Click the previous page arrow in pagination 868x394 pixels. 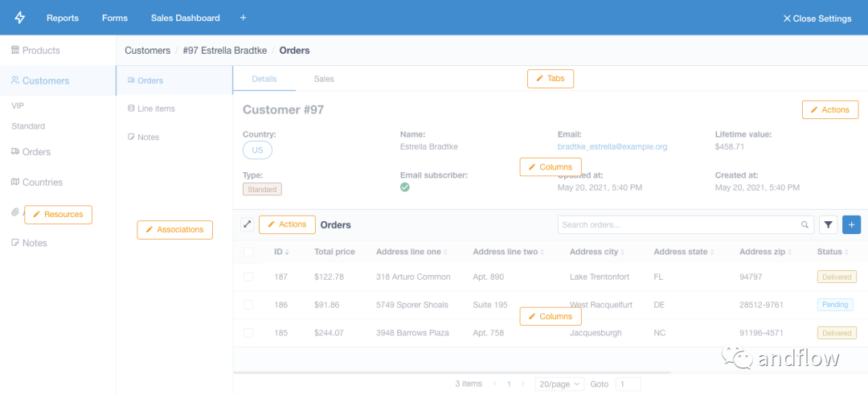click(495, 384)
